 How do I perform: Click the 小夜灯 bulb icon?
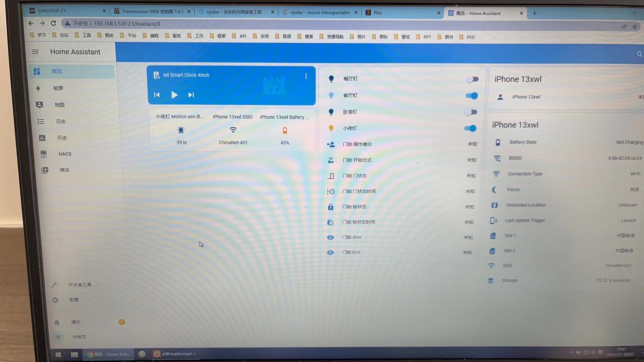[x=331, y=128]
